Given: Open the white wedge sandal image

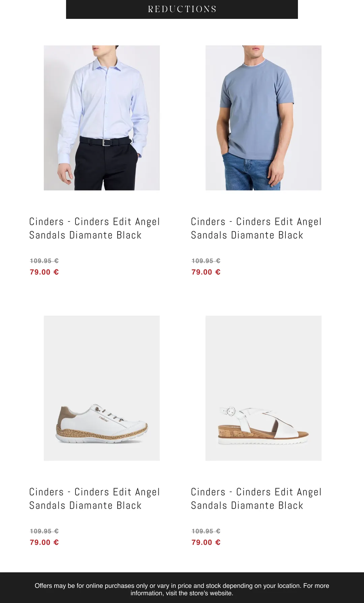Looking at the screenshot, I should [x=264, y=388].
